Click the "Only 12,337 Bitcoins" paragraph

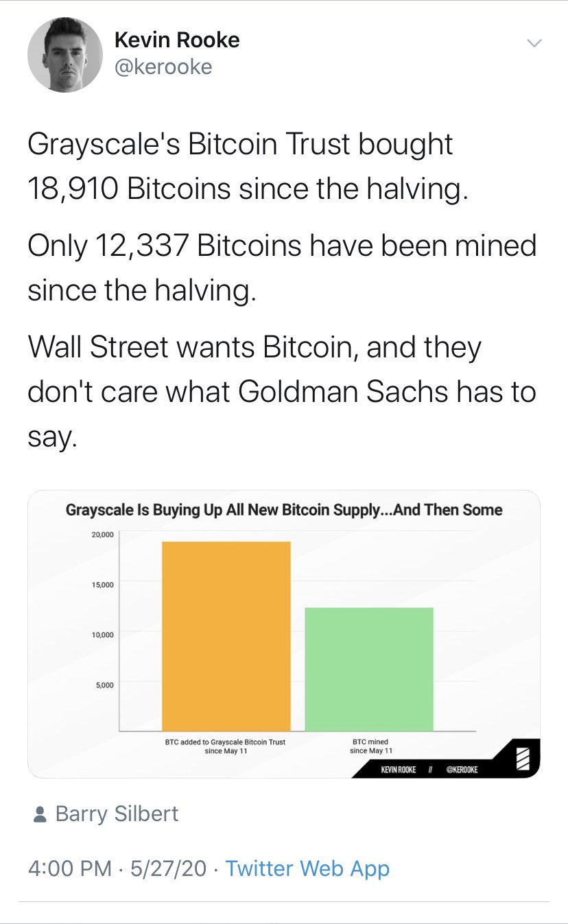coord(282,268)
